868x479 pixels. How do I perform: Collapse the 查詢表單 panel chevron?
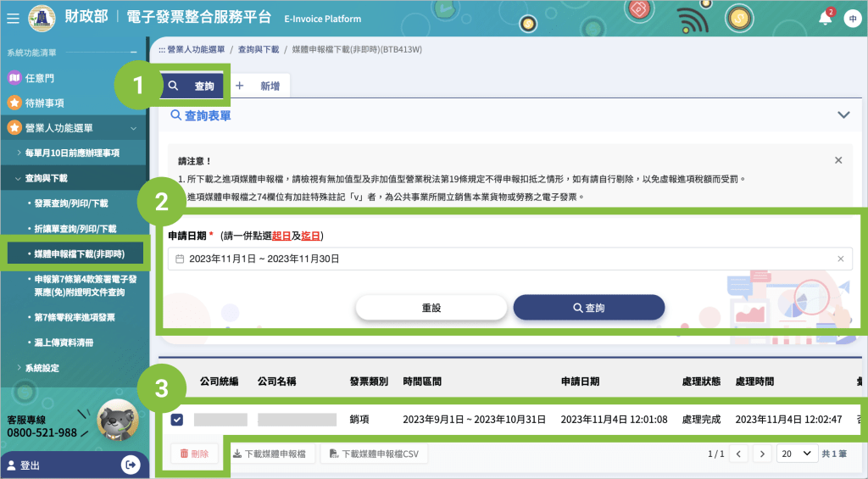843,115
